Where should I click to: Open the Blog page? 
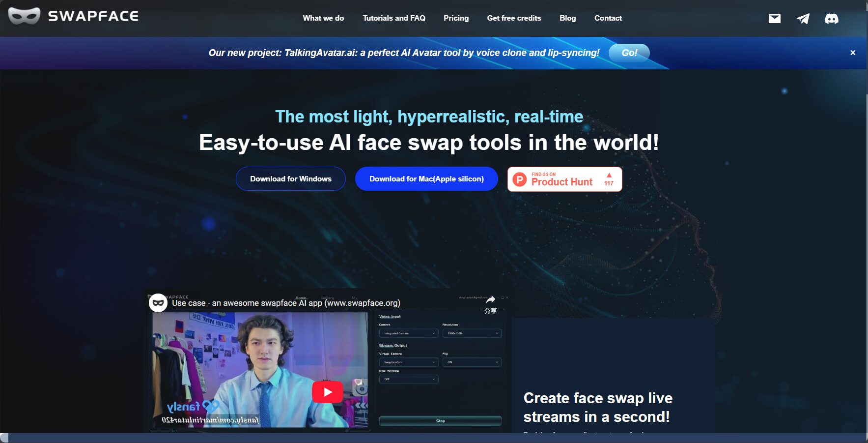pos(567,18)
